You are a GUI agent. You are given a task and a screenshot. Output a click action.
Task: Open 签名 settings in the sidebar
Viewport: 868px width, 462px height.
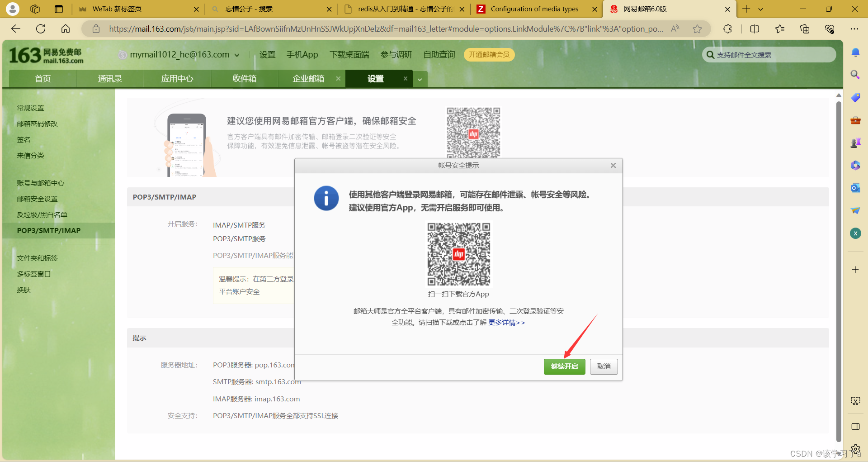tap(24, 139)
